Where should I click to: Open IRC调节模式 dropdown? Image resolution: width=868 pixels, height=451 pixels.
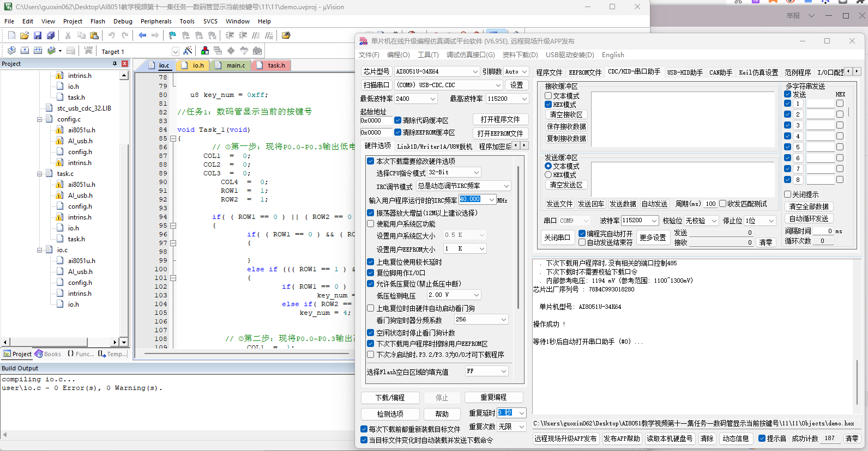tap(506, 186)
